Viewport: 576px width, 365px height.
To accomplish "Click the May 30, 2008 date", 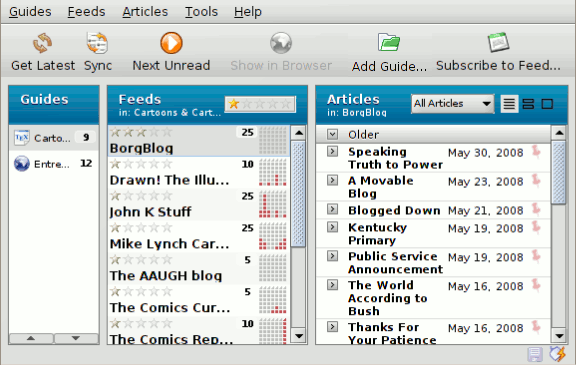I will [x=486, y=153].
